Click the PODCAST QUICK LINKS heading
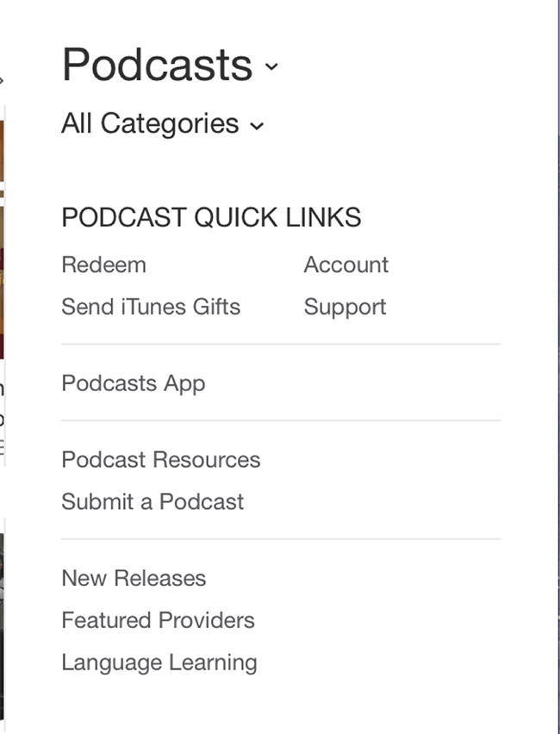The width and height of the screenshot is (560, 734). pyautogui.click(x=211, y=217)
